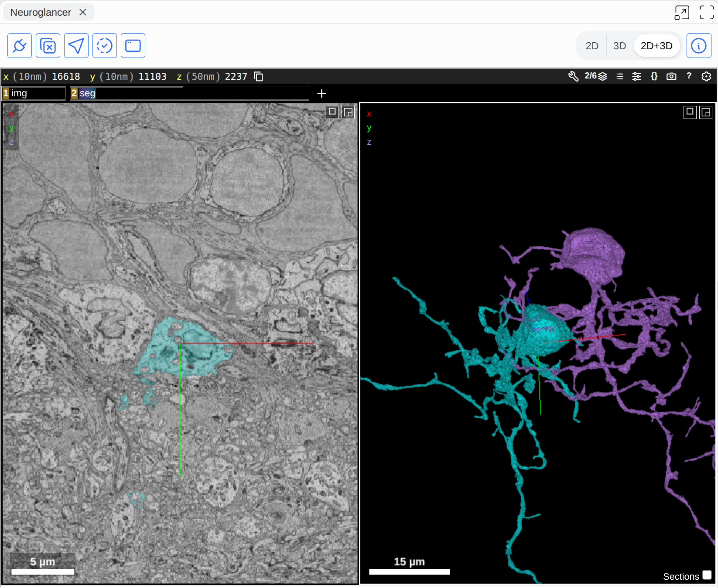This screenshot has height=588, width=718.
Task: Click the dashed-circle checkmark icon
Action: coord(105,46)
